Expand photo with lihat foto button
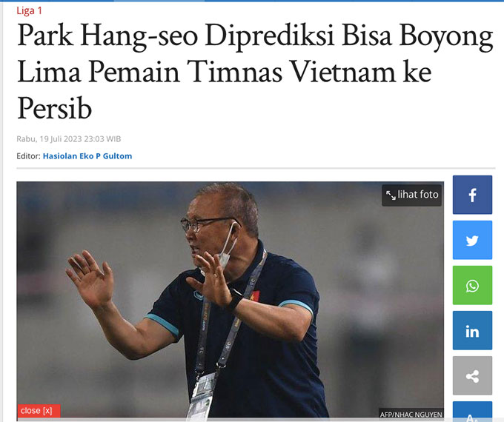 coord(411,195)
